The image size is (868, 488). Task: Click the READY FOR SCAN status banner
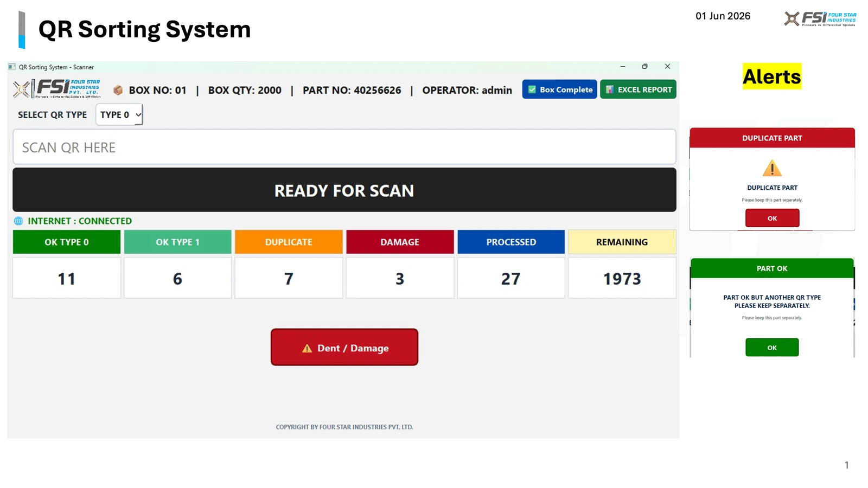click(x=344, y=190)
